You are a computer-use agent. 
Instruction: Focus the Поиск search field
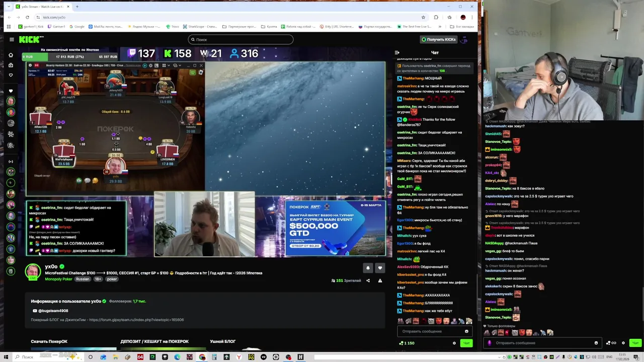pos(240,39)
